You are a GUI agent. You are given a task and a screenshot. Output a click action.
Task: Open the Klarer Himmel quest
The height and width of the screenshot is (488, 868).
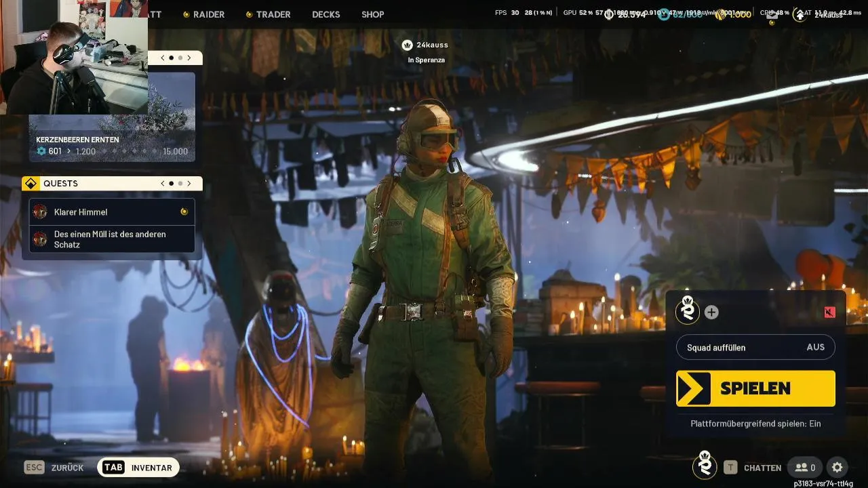112,212
